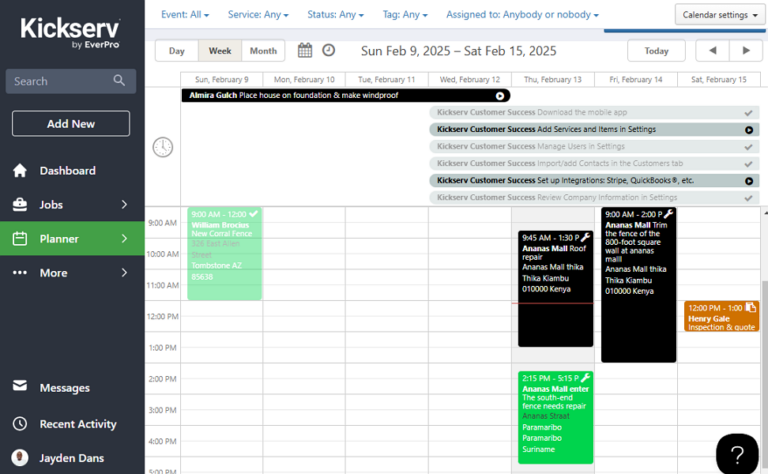Click the all-day clock icon in time gutter

point(163,147)
